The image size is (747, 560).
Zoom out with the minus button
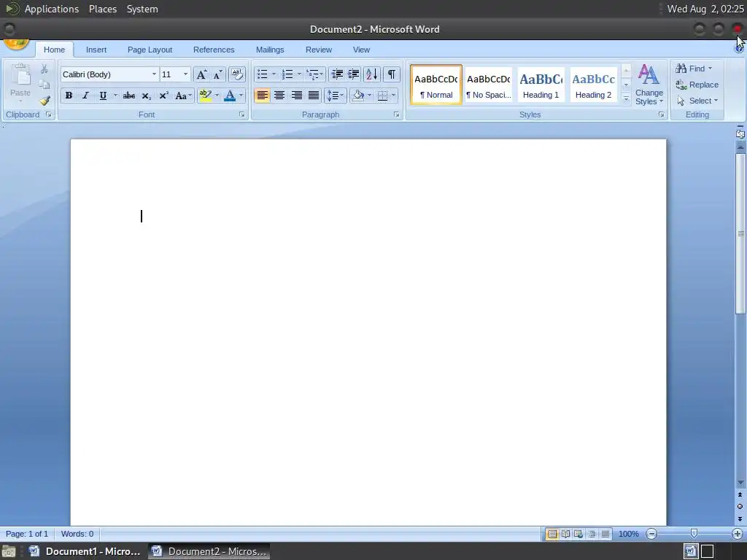[x=651, y=534]
